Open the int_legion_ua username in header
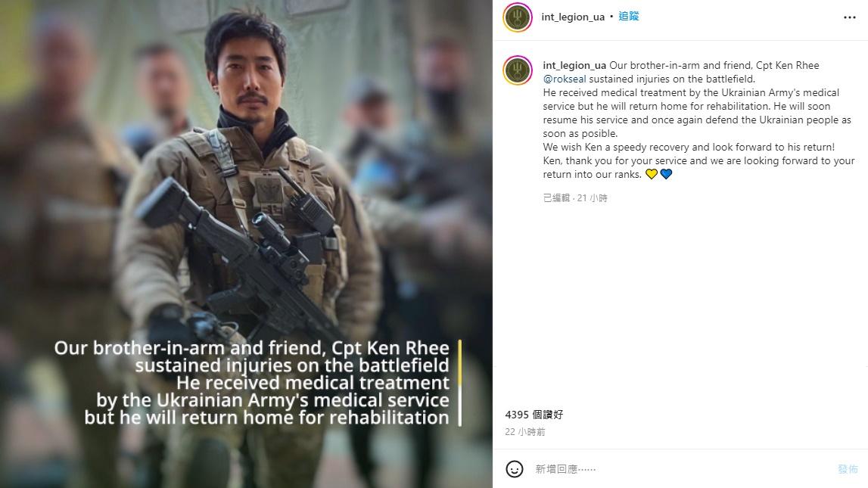Viewport: 868px width, 488px height. (573, 17)
